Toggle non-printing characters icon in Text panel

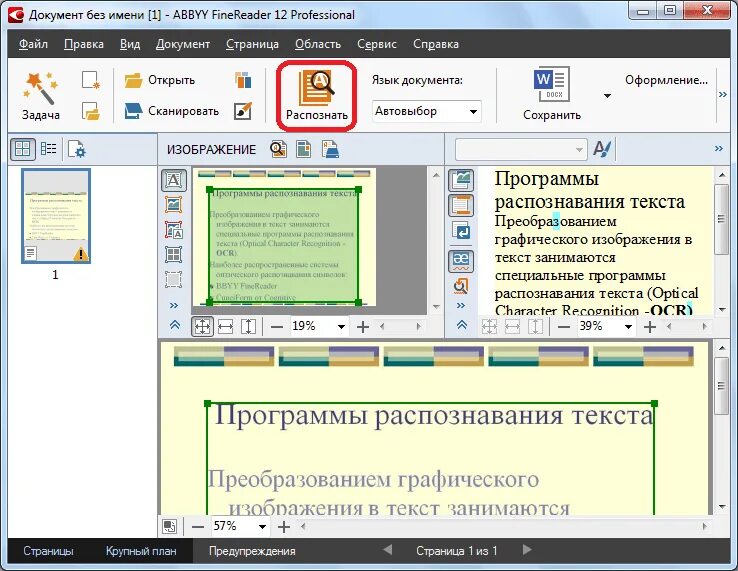pos(461,231)
